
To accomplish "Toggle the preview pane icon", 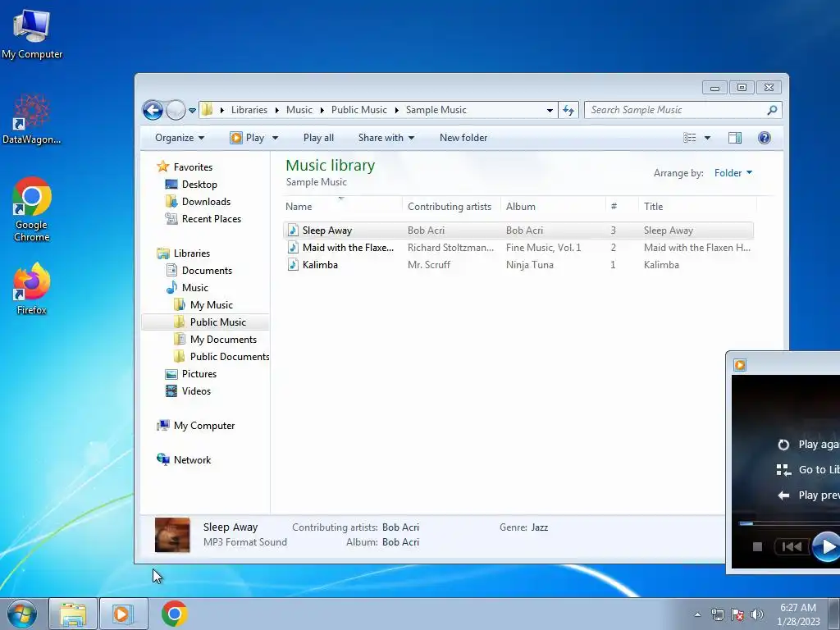I will coord(735,138).
